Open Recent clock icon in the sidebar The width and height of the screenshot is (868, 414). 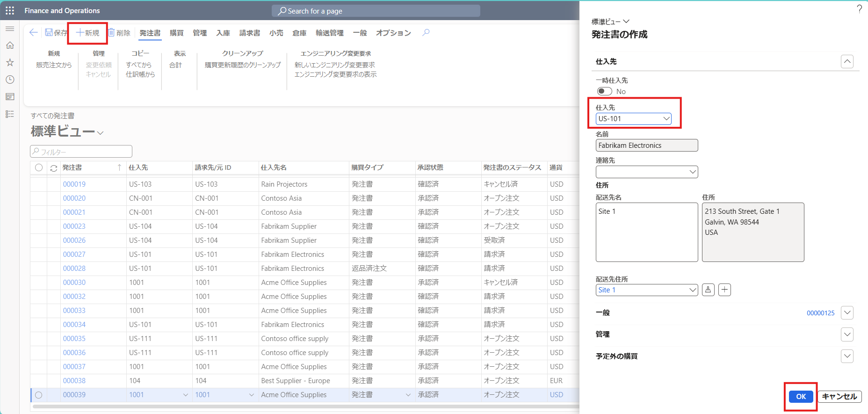click(x=10, y=80)
